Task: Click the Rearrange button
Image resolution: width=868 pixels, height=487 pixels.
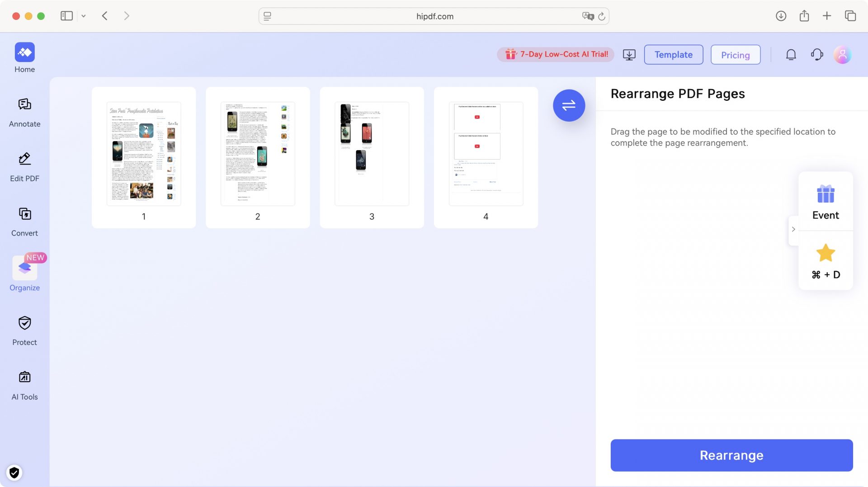Action: [731, 455]
